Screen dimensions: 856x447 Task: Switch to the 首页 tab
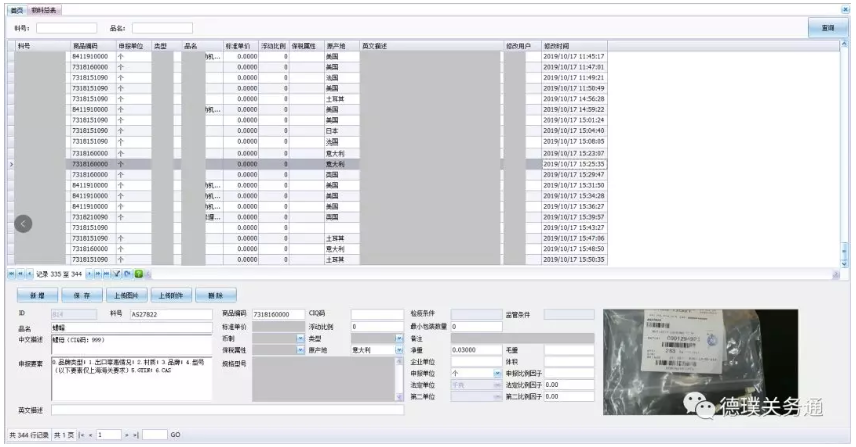tap(17, 9)
